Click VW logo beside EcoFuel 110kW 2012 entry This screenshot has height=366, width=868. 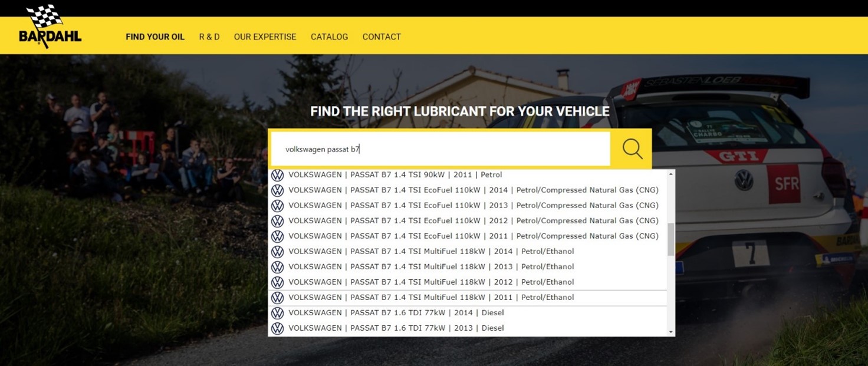pos(277,221)
